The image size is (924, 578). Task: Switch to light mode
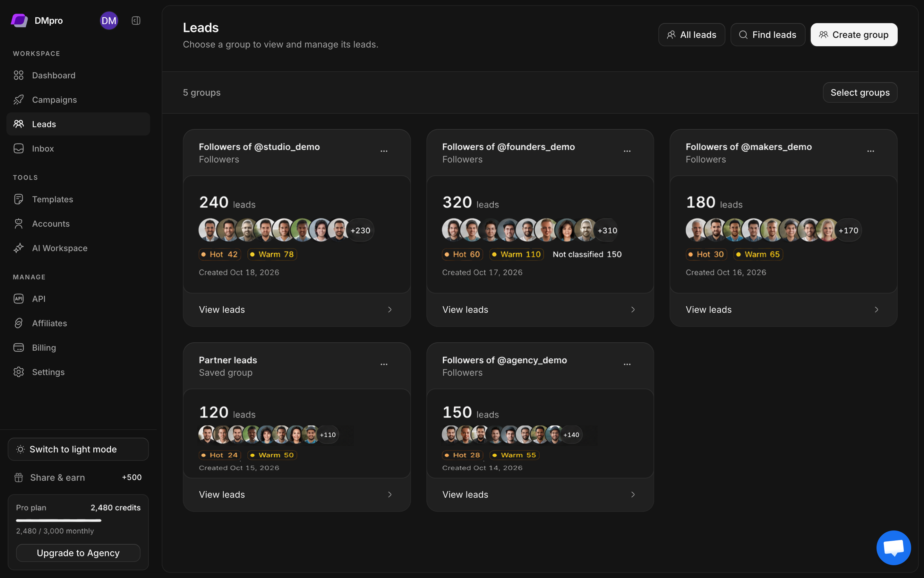(78, 449)
